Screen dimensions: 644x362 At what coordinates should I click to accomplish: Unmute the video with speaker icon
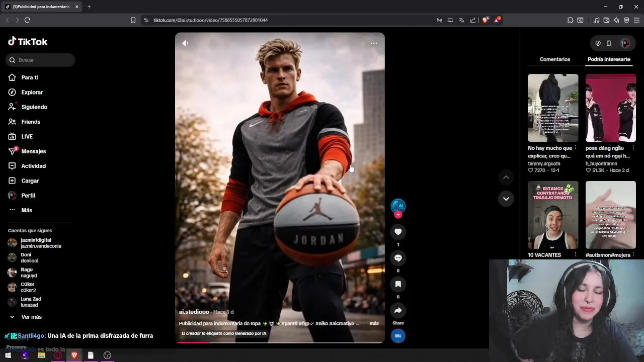(x=185, y=43)
